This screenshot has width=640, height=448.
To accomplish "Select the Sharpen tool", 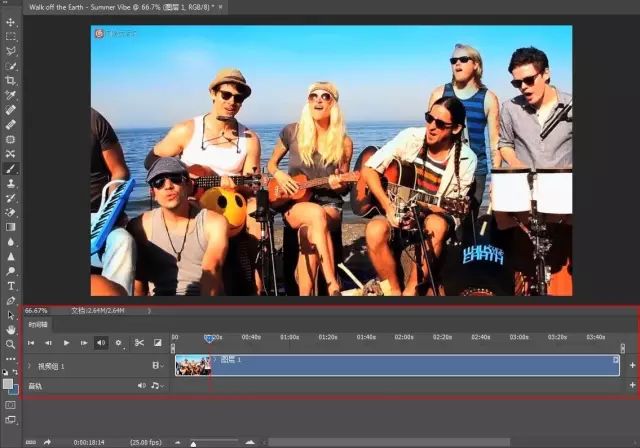I will [11, 257].
